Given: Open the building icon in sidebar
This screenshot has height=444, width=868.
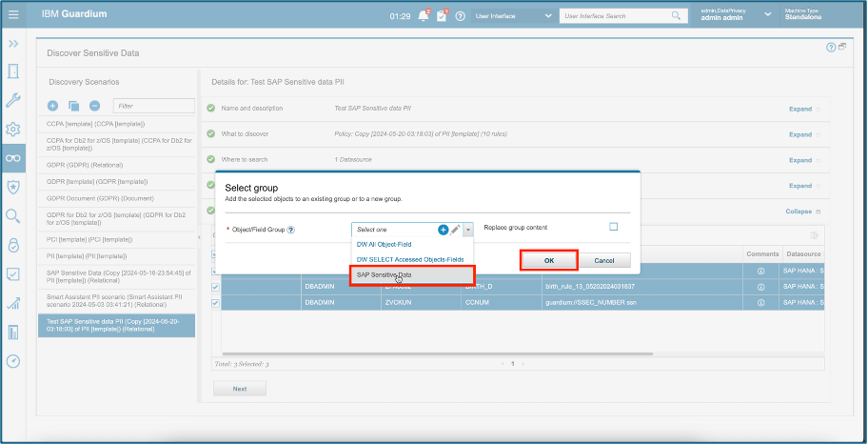Looking at the screenshot, I should [13, 332].
